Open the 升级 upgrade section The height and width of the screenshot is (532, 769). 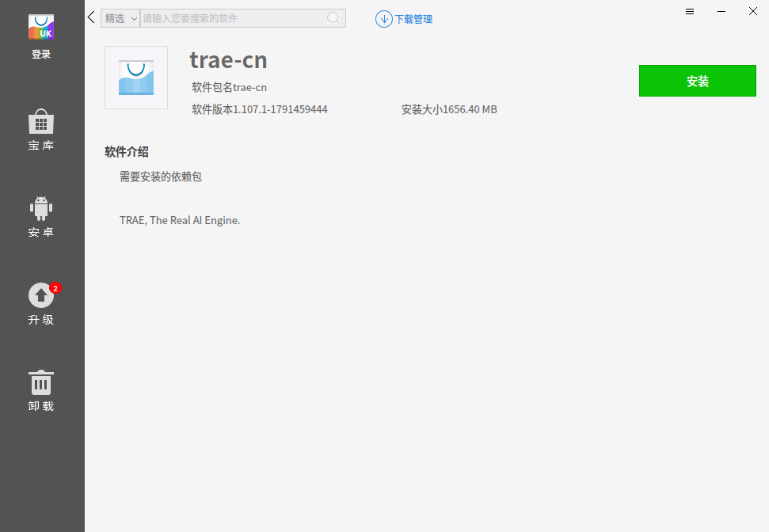pyautogui.click(x=41, y=305)
